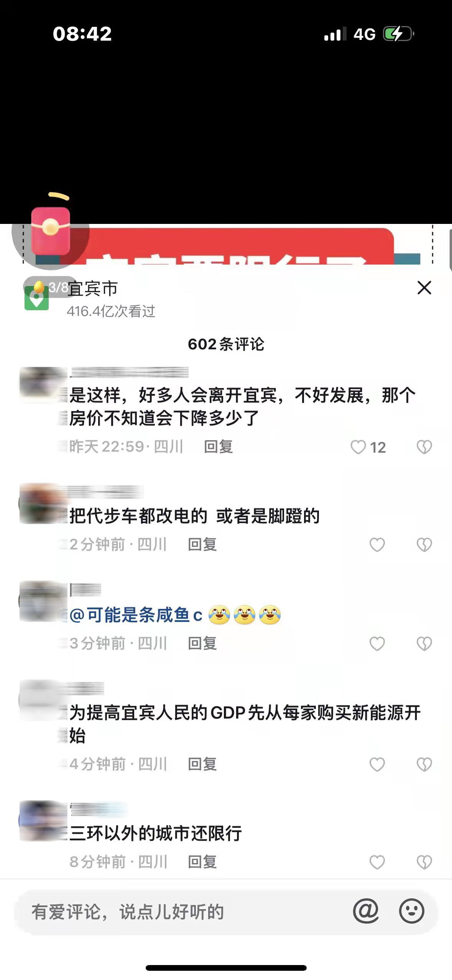Dislike the 8分钟前 comment
452x980 pixels.
[424, 862]
